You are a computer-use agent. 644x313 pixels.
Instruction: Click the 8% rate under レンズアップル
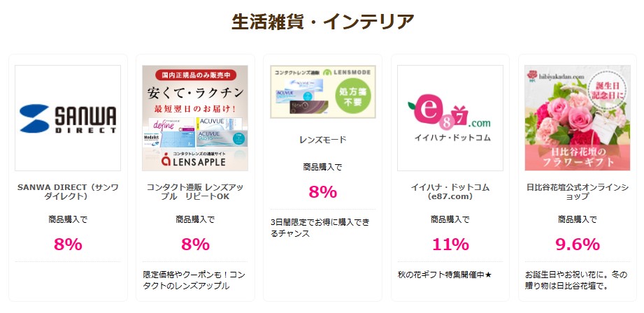click(x=195, y=245)
